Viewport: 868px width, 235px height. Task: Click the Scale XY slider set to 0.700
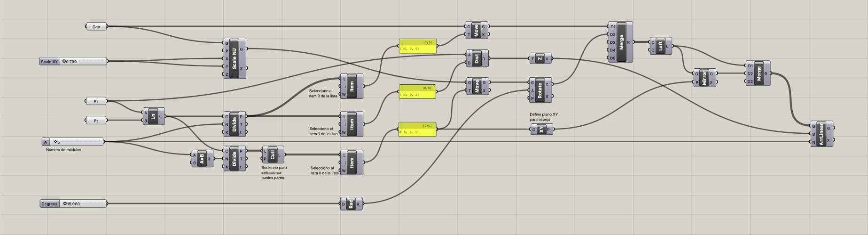click(84, 61)
